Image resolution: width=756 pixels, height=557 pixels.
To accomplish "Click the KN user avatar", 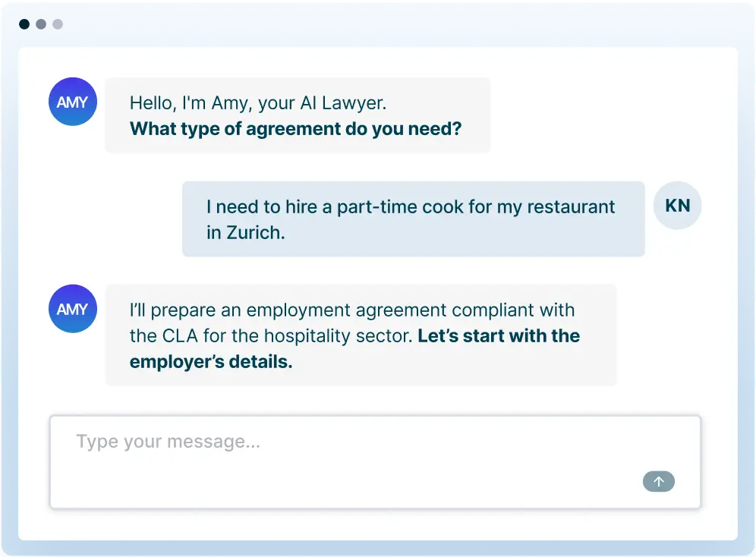I will 677,205.
